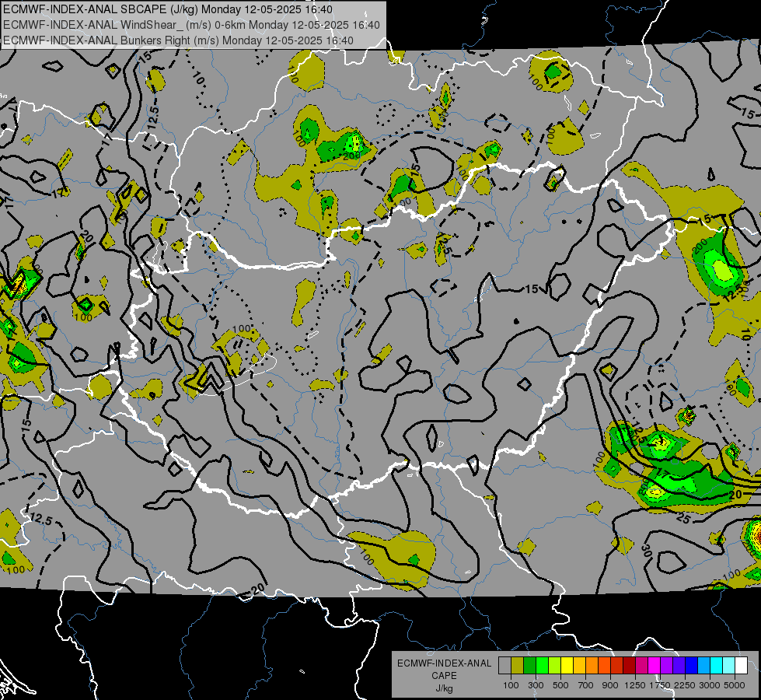Screen dimensions: 761x700
Task: Click the legend value 1250
Action: [635, 685]
